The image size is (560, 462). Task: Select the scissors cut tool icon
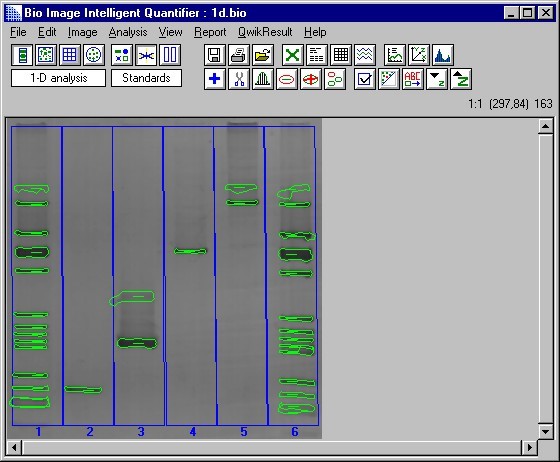(239, 79)
